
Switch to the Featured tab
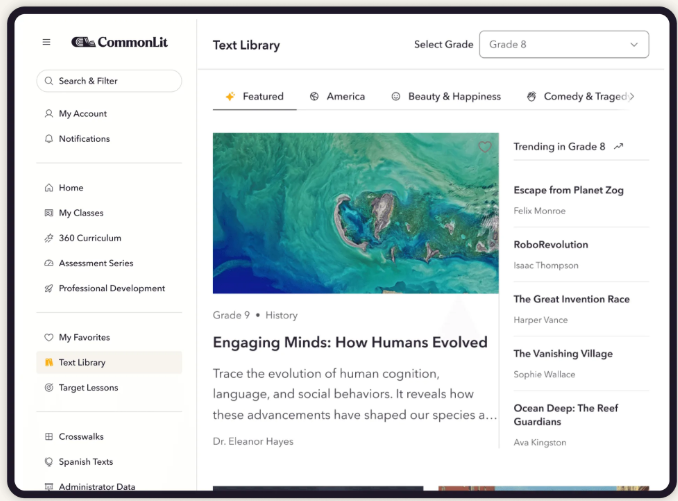coord(255,96)
